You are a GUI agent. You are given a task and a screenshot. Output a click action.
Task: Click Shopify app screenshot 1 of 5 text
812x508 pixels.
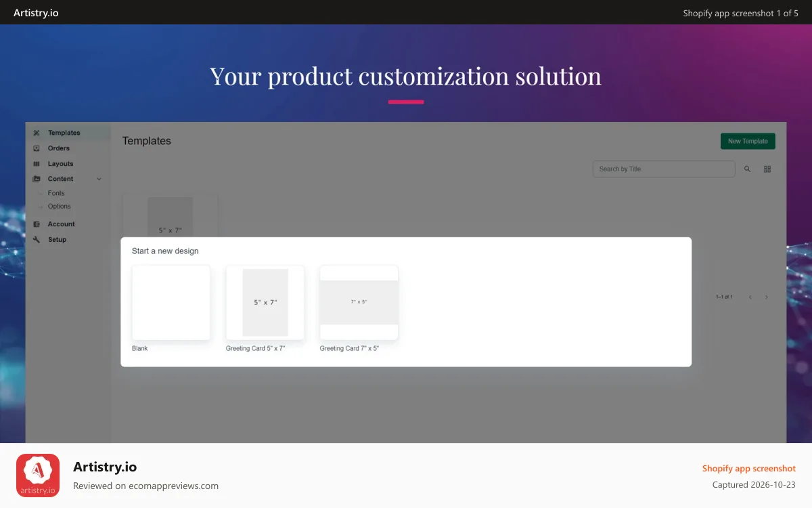(x=740, y=13)
